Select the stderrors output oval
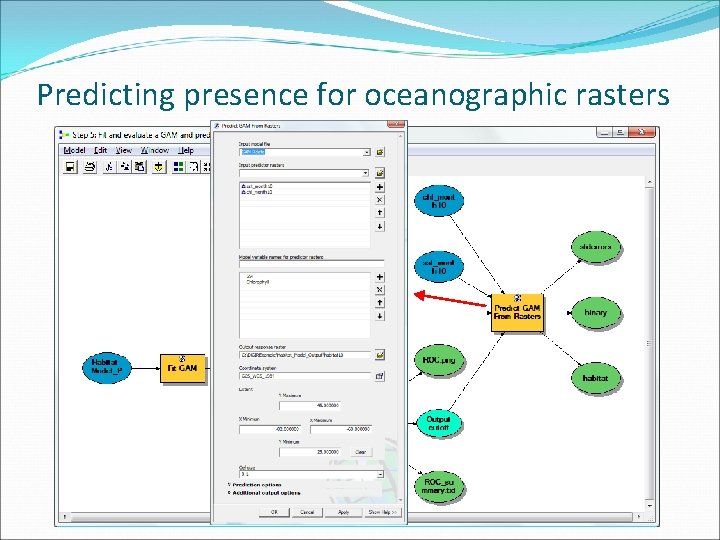This screenshot has height=540, width=720. (596, 247)
